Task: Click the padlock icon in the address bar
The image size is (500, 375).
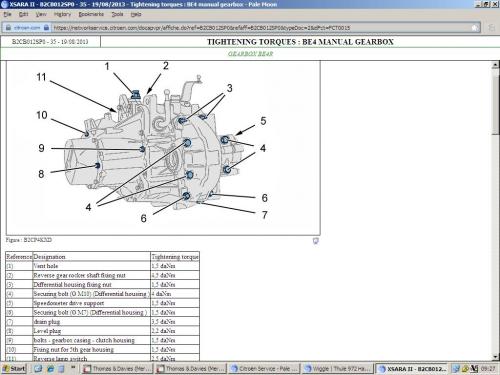Action: click(x=46, y=28)
